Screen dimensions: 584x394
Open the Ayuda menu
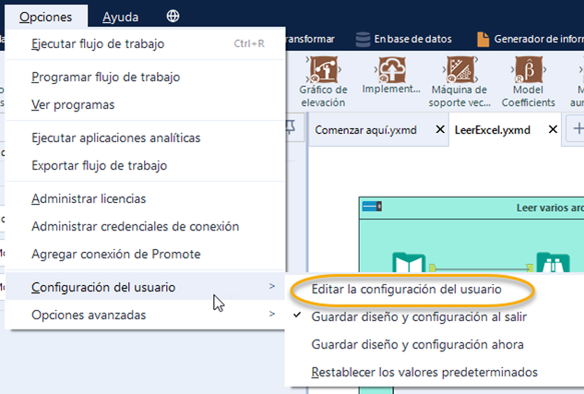120,17
